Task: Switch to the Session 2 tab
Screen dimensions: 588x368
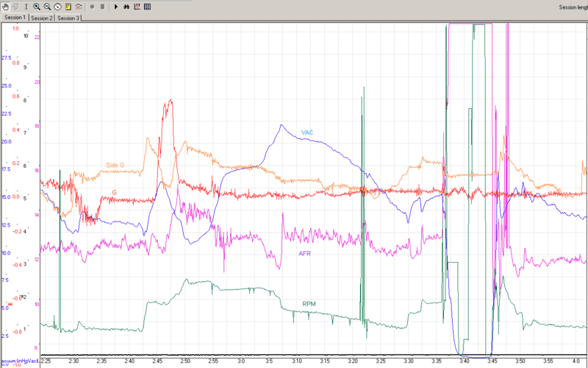Action: click(42, 18)
